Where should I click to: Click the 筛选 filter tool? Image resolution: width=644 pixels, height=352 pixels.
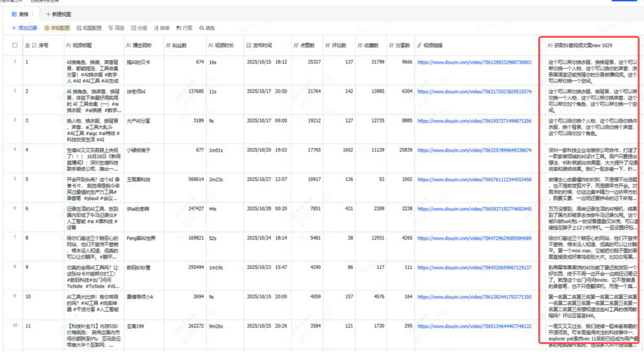[x=116, y=28]
